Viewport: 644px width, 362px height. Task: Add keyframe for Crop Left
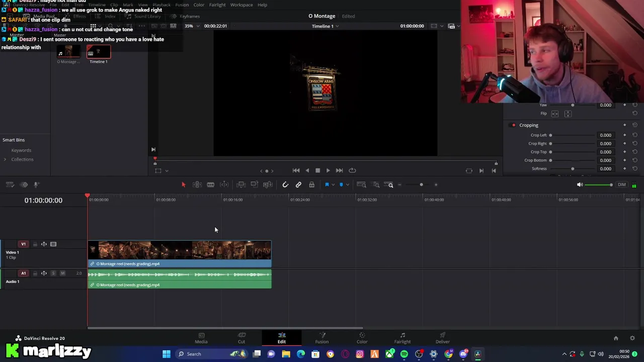[x=625, y=135]
